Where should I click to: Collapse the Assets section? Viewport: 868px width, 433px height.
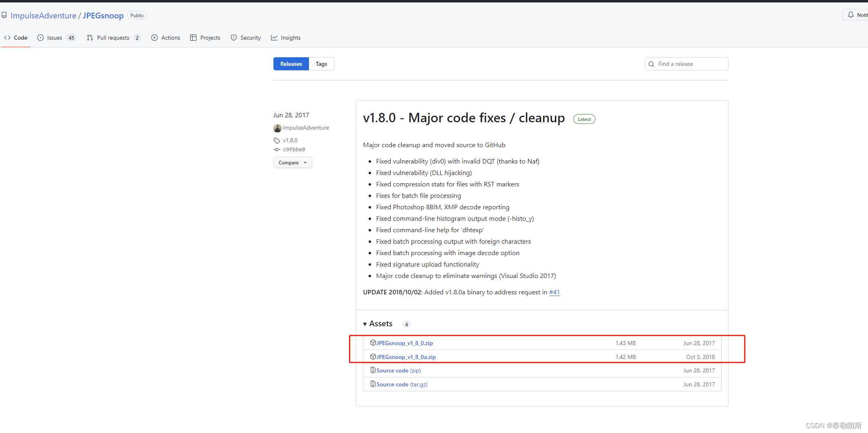coord(378,324)
